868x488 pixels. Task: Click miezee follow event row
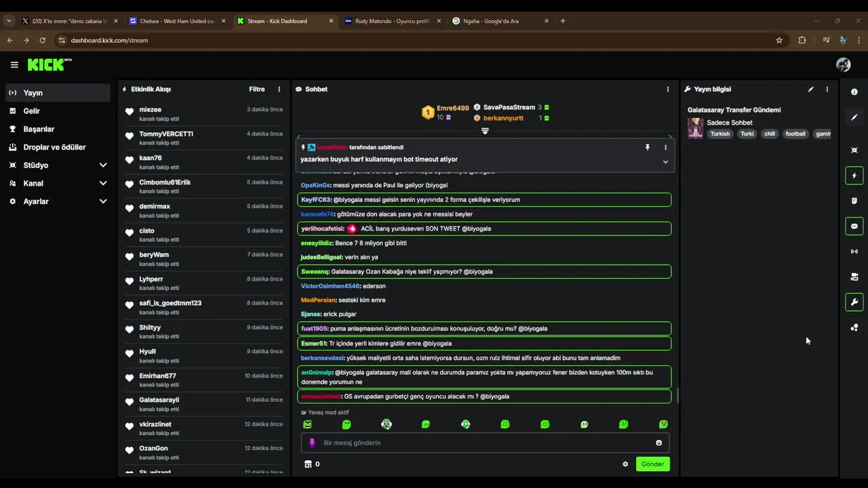(x=203, y=114)
